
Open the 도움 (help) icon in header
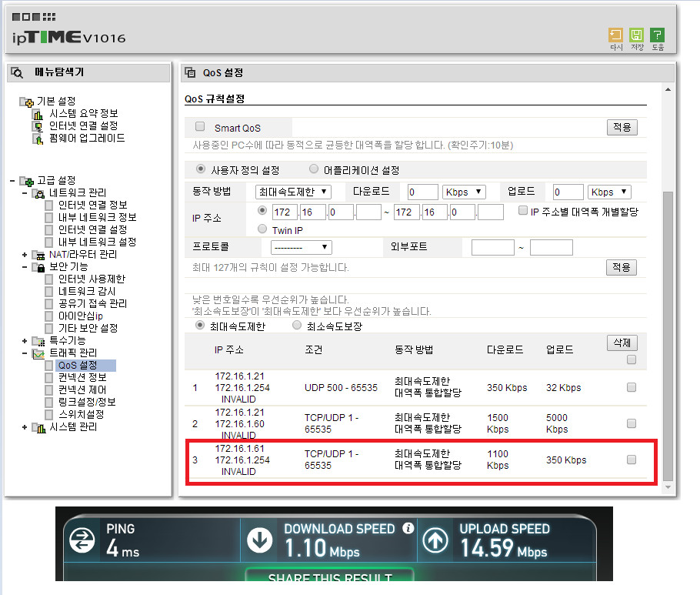657,35
